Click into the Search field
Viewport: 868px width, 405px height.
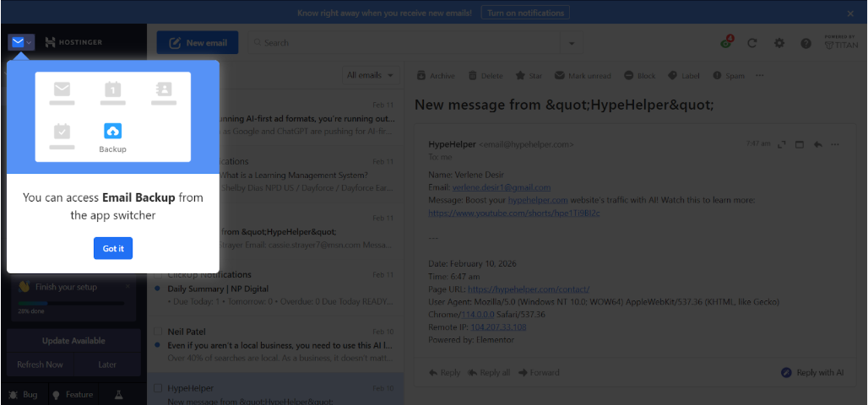click(404, 42)
